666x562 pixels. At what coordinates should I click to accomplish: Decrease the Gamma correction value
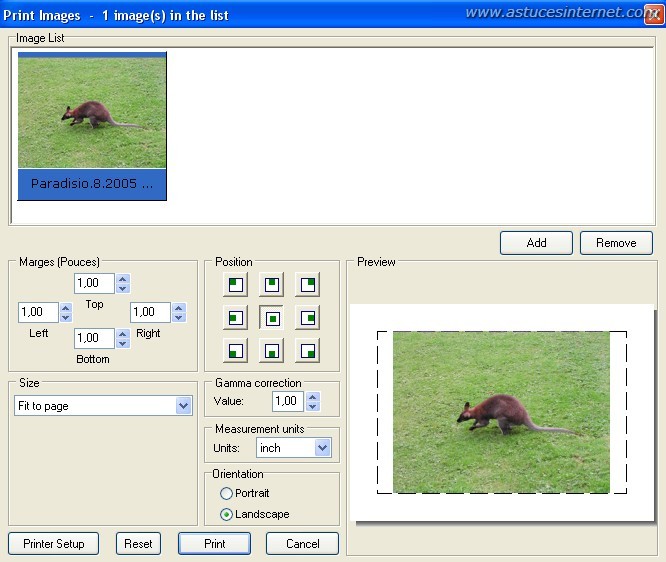(313, 407)
